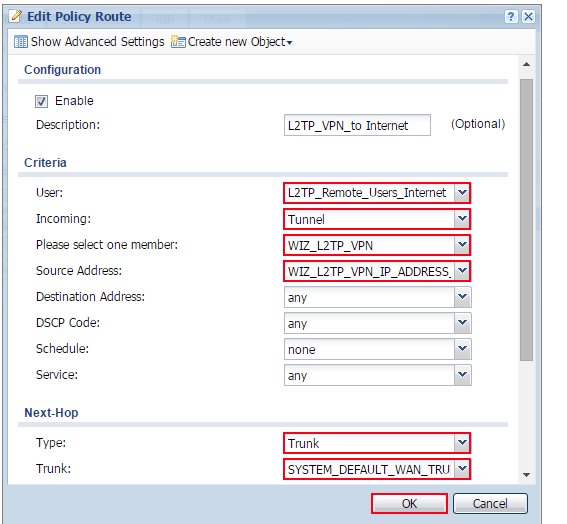Screen dimensions: 567x524
Task: Expand the Source Address dropdown
Action: 462,271
